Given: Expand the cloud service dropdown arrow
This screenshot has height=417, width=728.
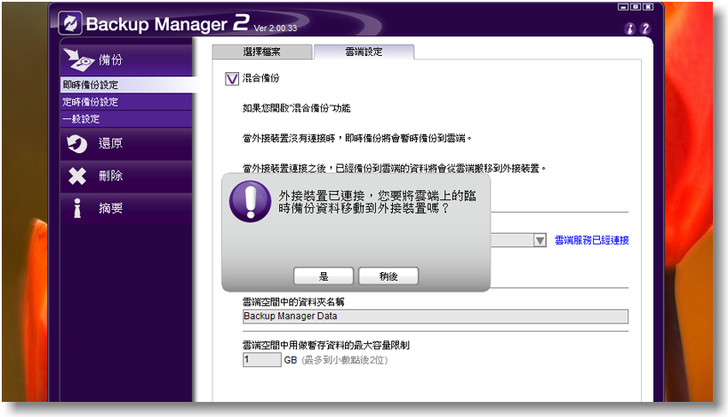Looking at the screenshot, I should [x=540, y=240].
